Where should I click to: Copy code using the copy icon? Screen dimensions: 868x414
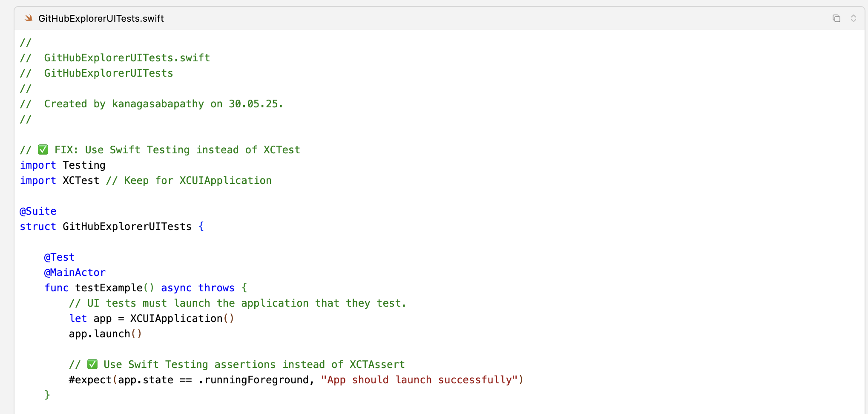click(x=836, y=18)
